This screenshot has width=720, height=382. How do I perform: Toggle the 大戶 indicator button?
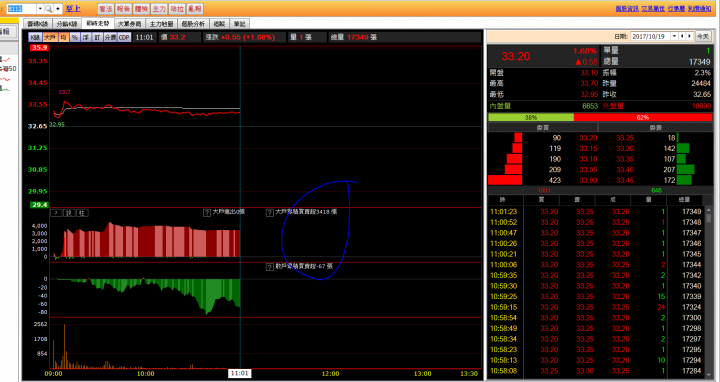pos(50,37)
